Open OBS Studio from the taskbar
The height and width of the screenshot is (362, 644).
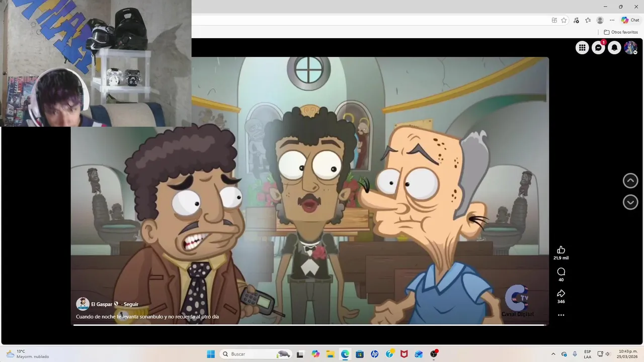pyautogui.click(x=434, y=354)
